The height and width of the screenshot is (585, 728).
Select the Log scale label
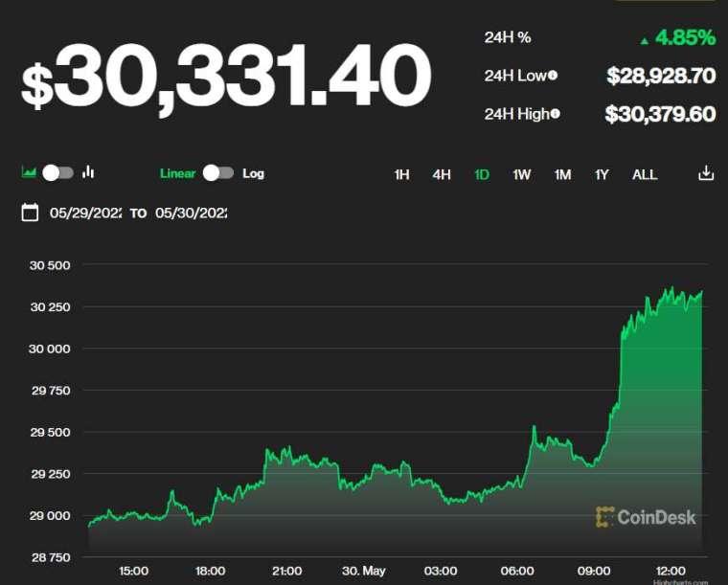tap(253, 173)
